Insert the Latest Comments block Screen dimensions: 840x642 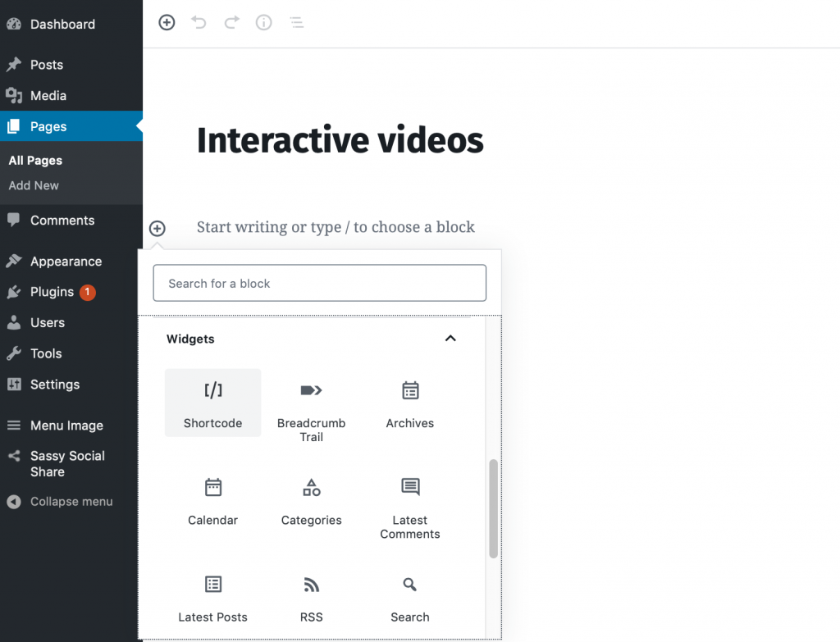(410, 507)
